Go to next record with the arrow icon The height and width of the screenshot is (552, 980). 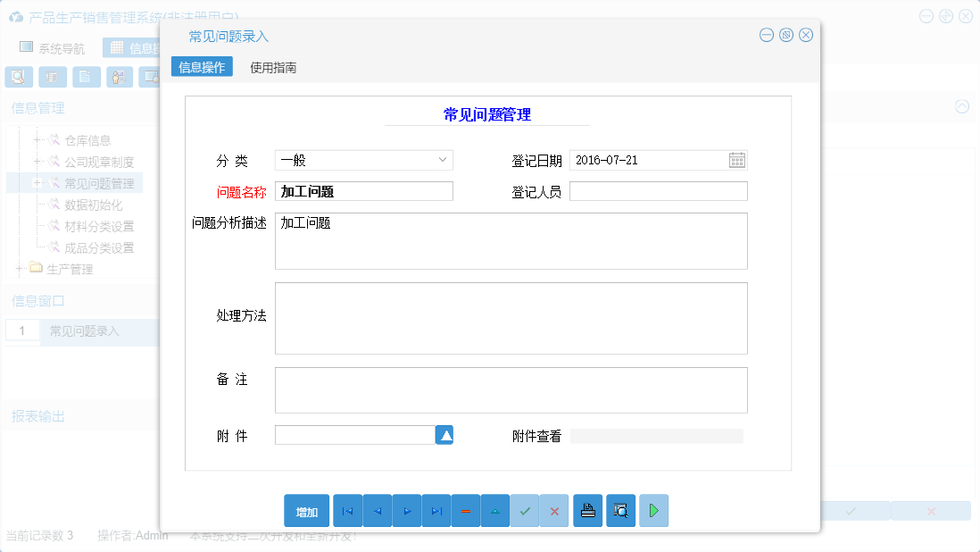[x=406, y=510]
